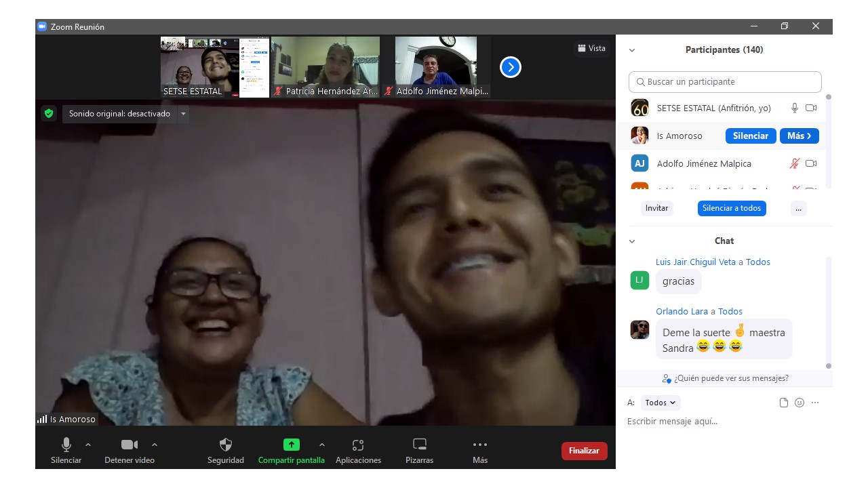The height and width of the screenshot is (488, 868).
Task: Click Adolfo Jiménez Malpica muted mic icon
Action: click(795, 163)
